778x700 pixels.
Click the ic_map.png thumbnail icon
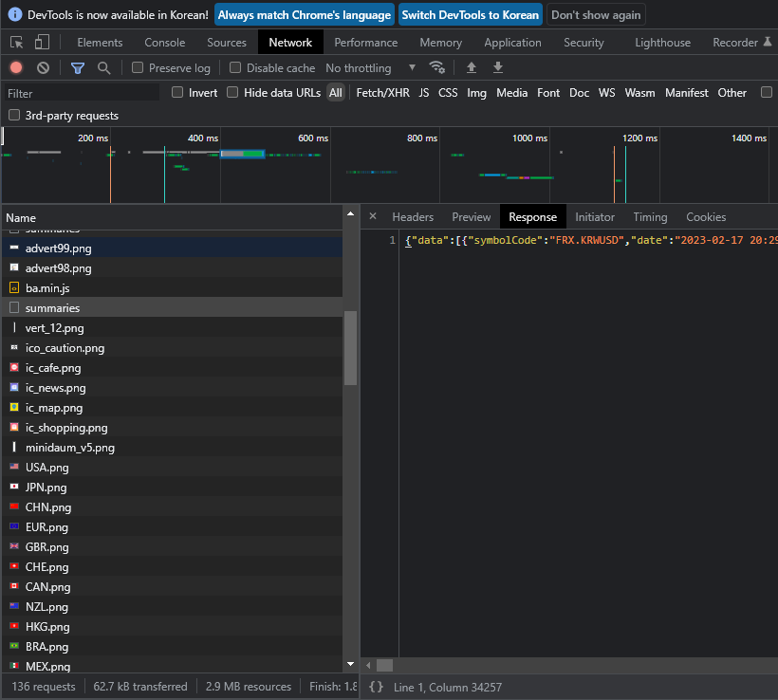point(14,407)
